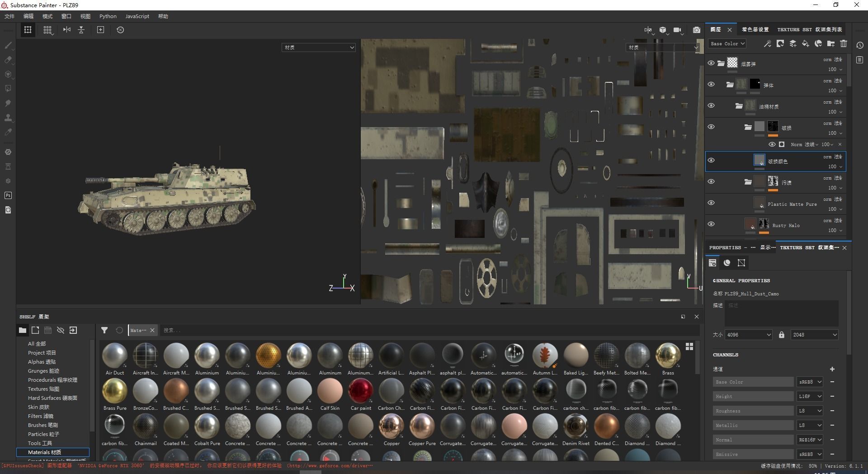Select Brushes 笔刷 shelf category
The image size is (868, 474).
click(x=43, y=425)
